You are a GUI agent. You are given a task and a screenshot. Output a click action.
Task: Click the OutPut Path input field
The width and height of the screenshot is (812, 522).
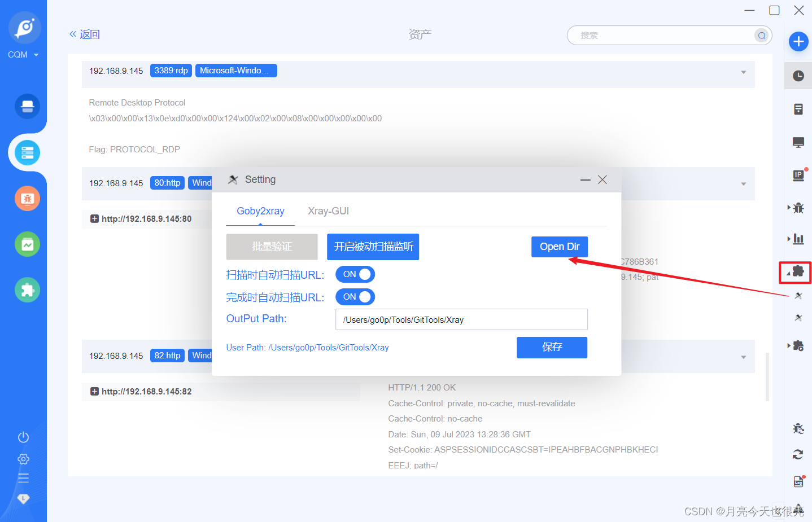(x=461, y=319)
